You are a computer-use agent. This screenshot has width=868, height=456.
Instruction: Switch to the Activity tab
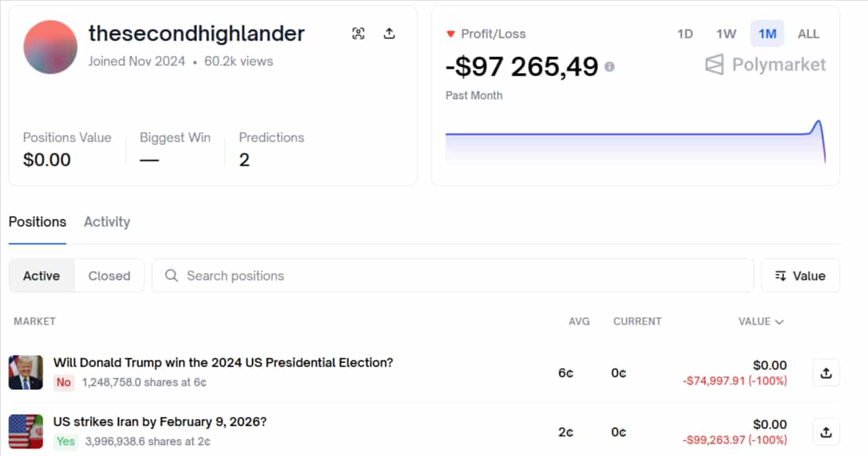pos(107,222)
